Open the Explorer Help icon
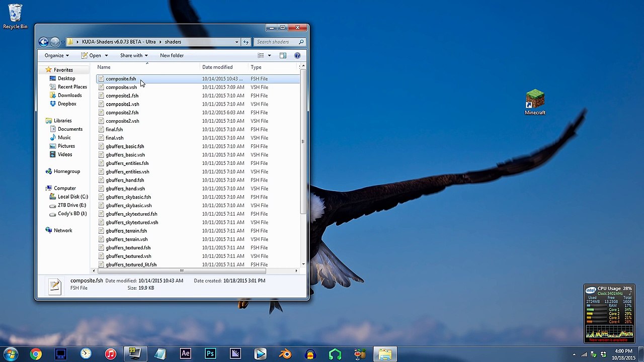Viewport: 644px width, 362px height. tap(297, 55)
